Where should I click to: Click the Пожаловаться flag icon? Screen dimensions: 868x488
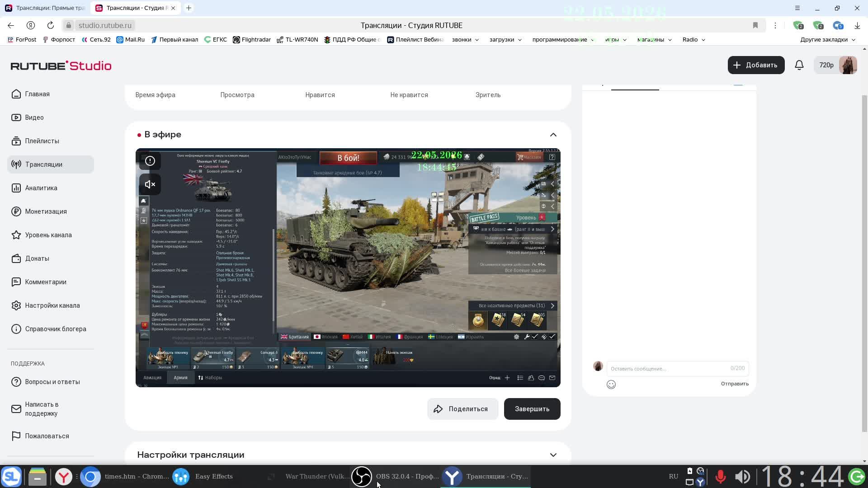16,436
